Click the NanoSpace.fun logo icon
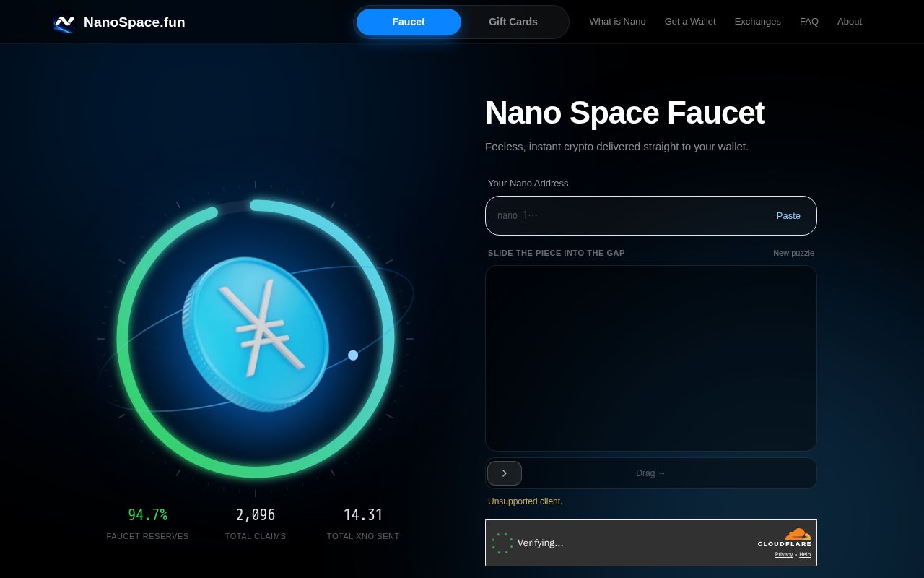The width and height of the screenshot is (924, 578). pos(64,22)
